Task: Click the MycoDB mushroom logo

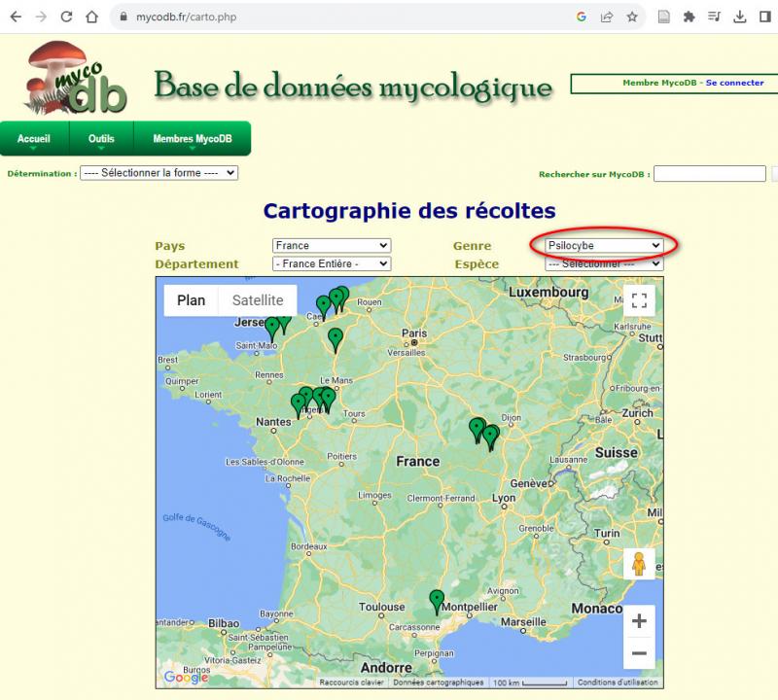Action: pos(76,79)
